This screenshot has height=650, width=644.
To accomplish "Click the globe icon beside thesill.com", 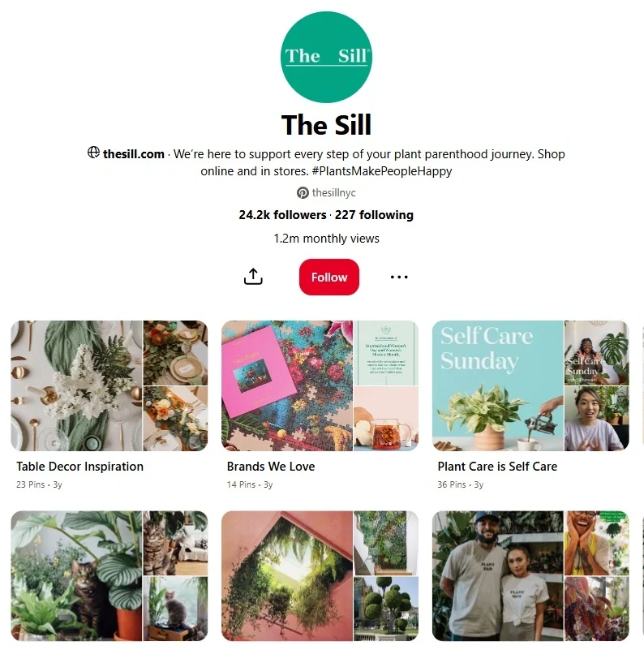I will click(93, 153).
